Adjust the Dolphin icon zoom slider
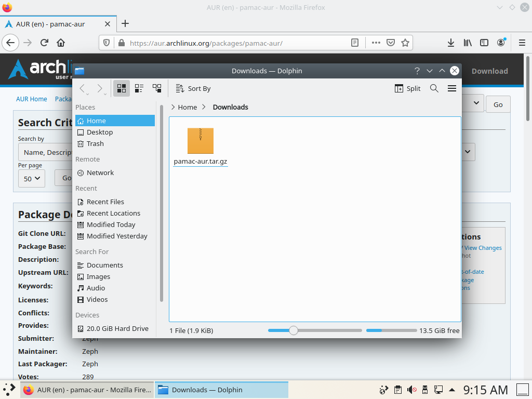 (x=294, y=330)
